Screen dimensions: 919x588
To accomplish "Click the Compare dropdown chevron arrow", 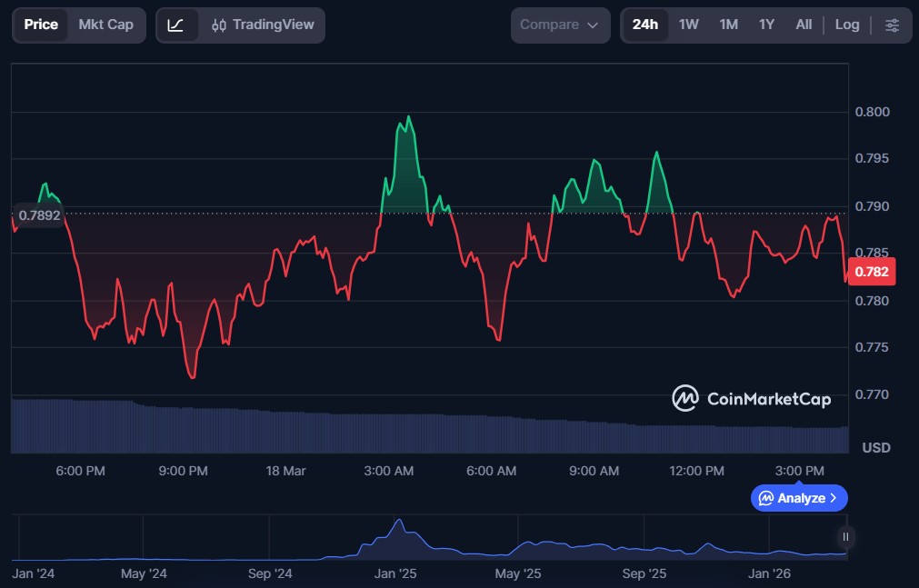I will [x=593, y=25].
